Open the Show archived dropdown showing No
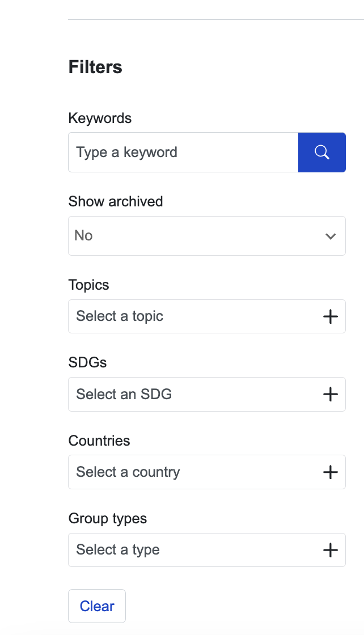The height and width of the screenshot is (635, 364). coord(207,236)
